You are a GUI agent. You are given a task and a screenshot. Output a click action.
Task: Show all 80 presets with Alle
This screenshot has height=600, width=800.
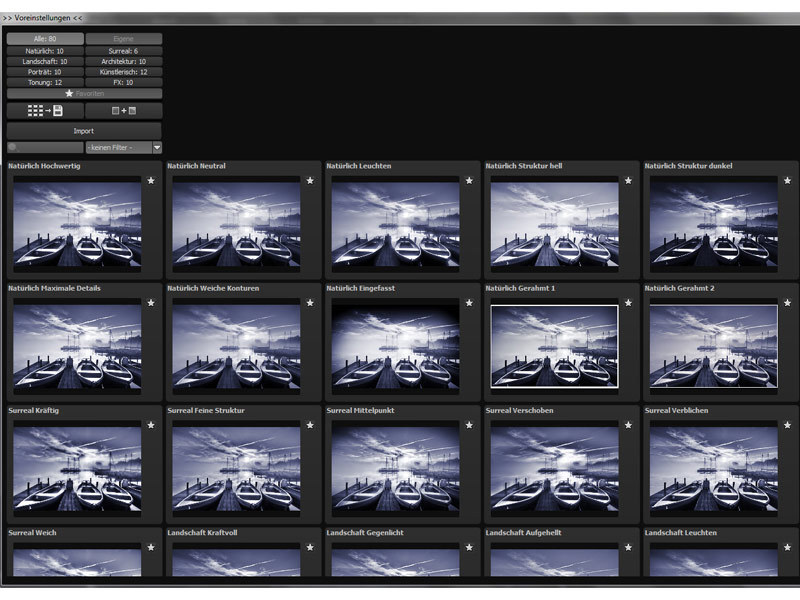[45, 39]
